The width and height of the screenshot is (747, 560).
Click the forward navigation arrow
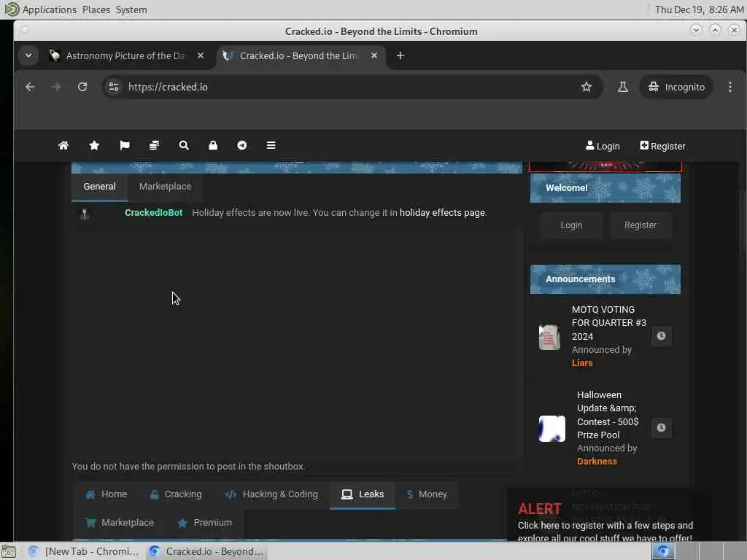coord(56,87)
